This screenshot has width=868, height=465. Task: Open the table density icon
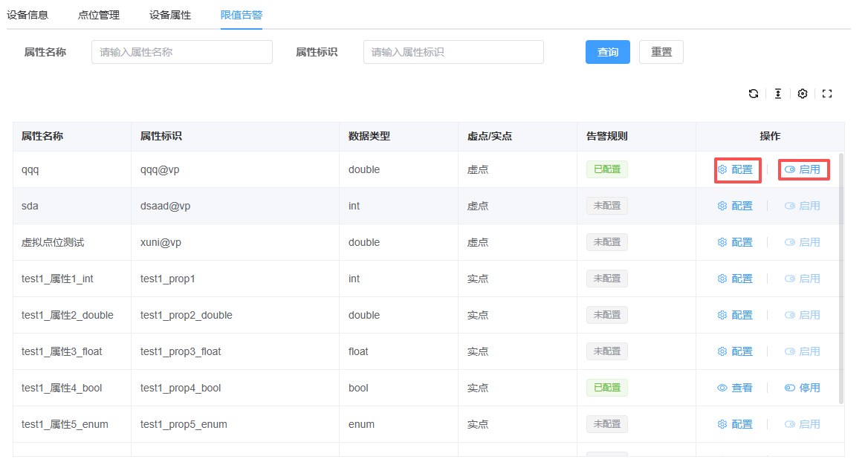[x=778, y=94]
